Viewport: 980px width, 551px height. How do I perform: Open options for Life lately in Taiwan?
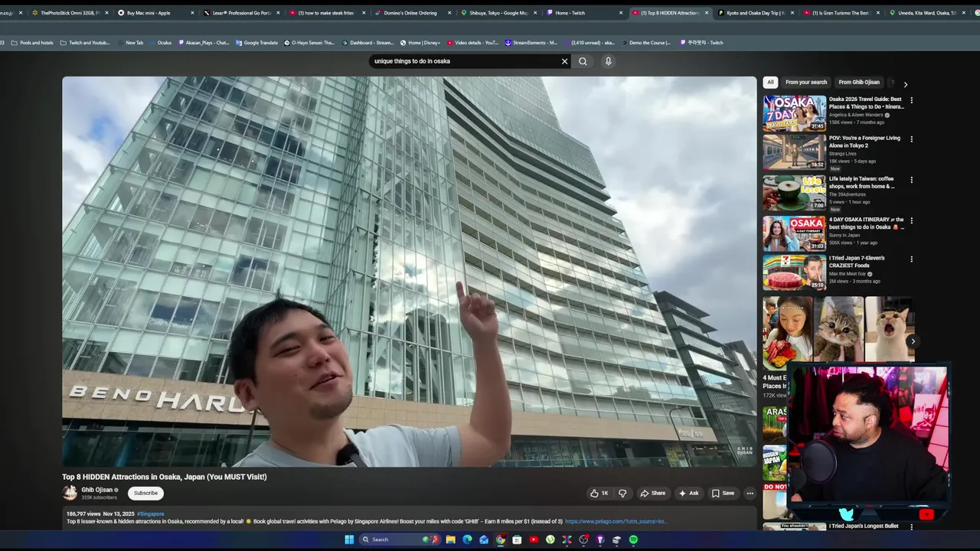point(911,180)
